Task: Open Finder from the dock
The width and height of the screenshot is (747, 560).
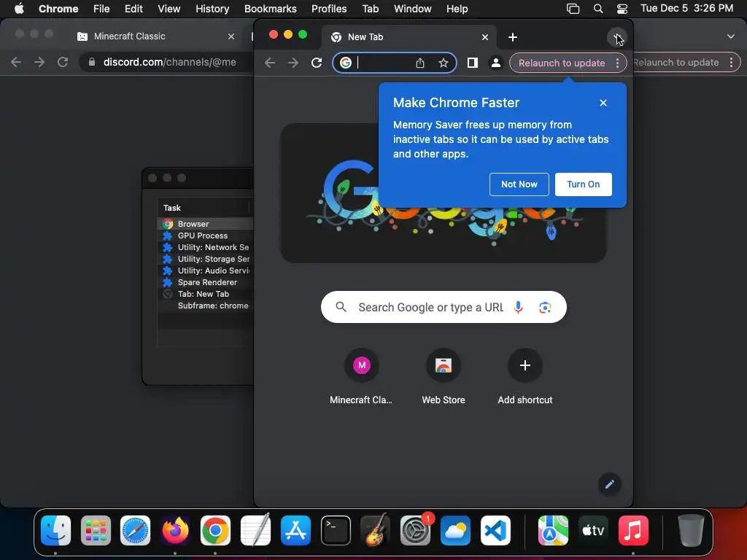Action: 55,530
